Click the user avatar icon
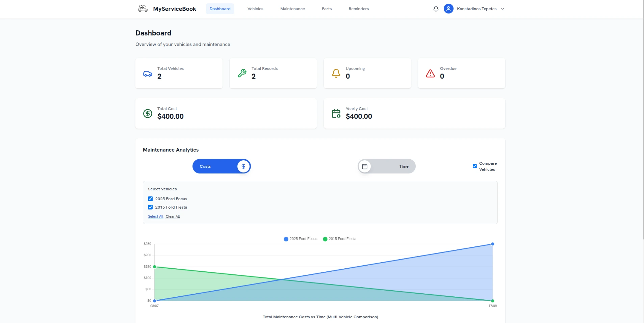This screenshot has height=323, width=644. pyautogui.click(x=448, y=9)
